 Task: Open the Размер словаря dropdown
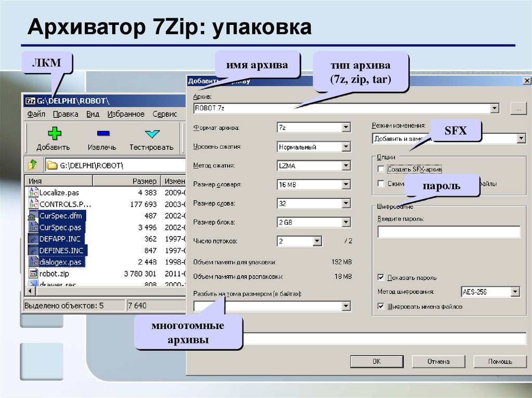(x=345, y=184)
